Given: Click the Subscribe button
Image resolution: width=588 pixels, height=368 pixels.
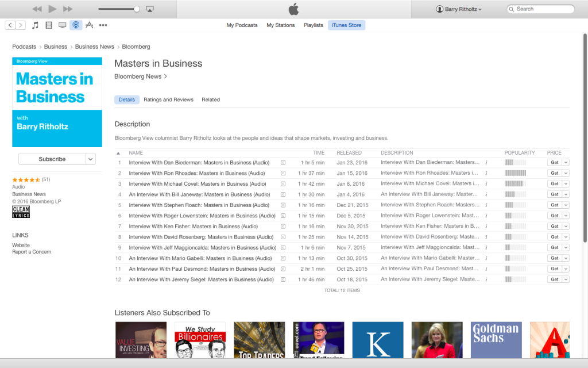Looking at the screenshot, I should coord(52,159).
